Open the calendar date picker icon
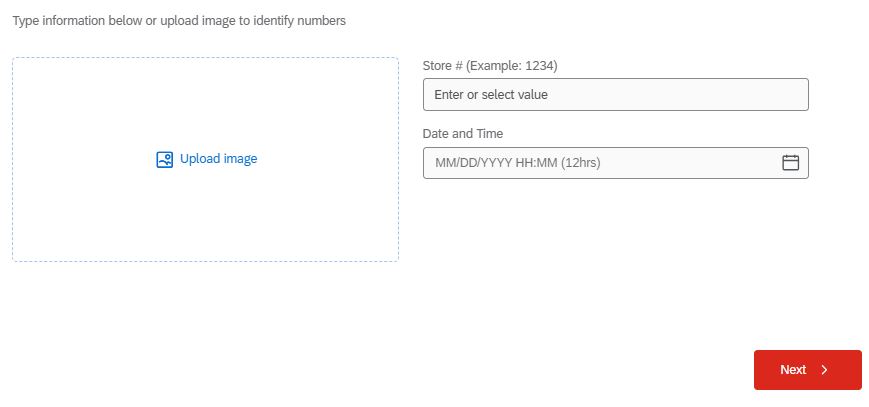Viewport: 869px width, 407px height. pos(790,163)
